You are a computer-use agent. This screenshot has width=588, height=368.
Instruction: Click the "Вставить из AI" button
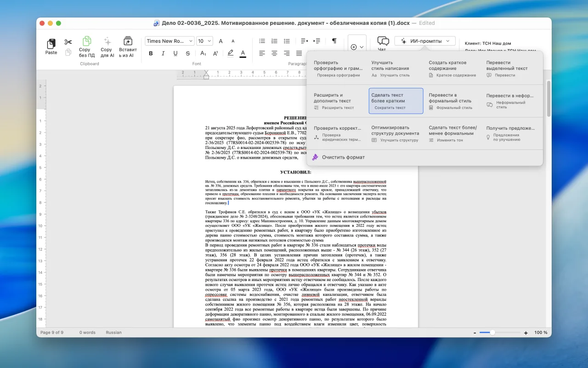tap(128, 47)
